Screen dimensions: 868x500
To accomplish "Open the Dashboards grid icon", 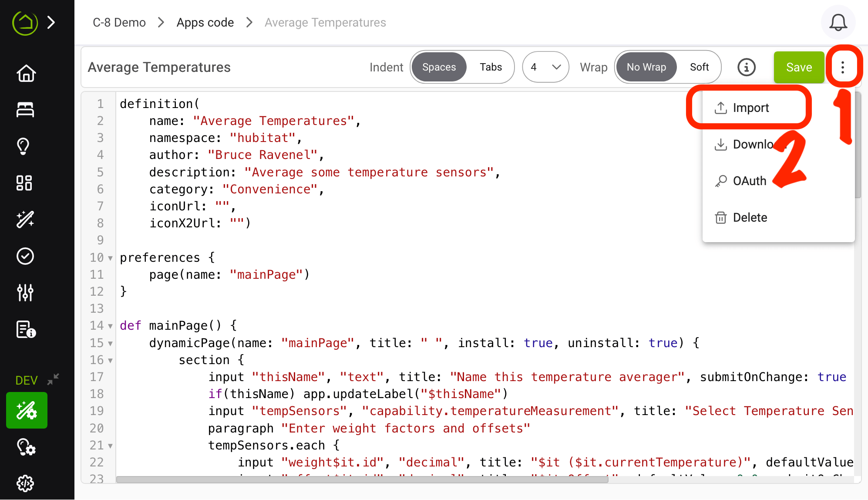I will click(24, 183).
